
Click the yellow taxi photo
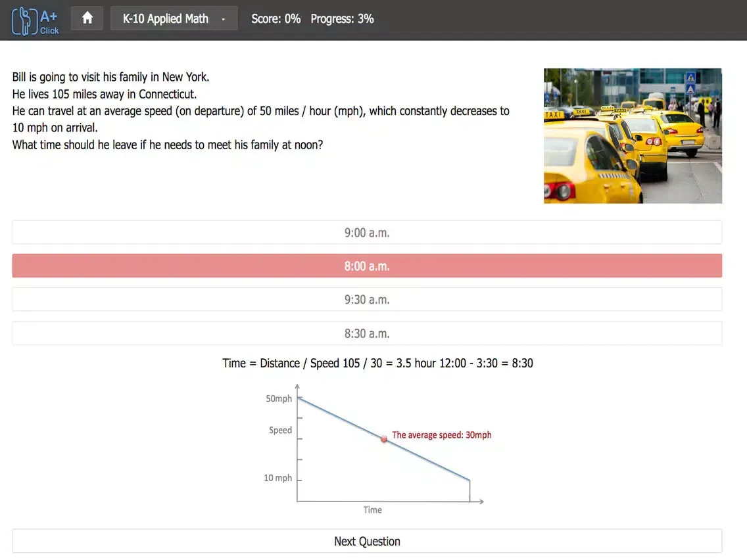click(x=633, y=135)
